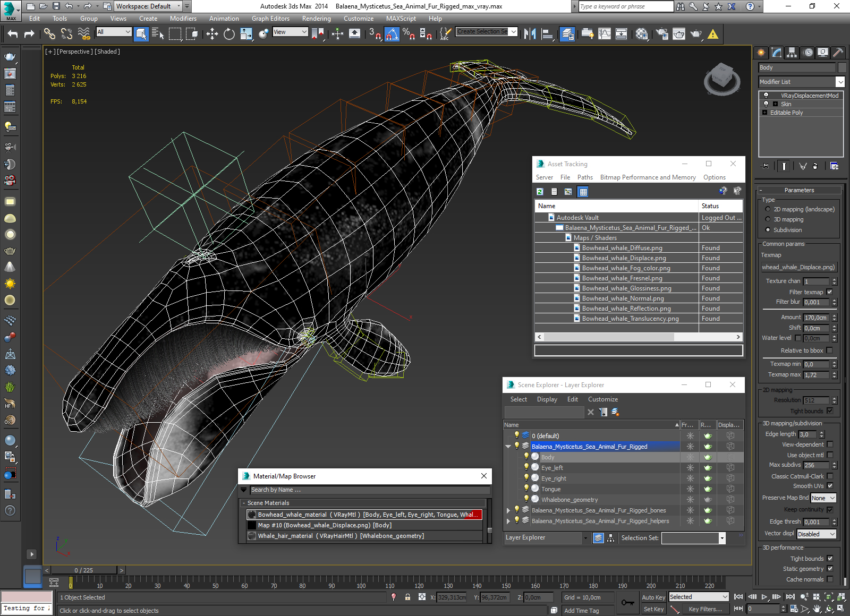Click the 0 / 225 time slider
This screenshot has height=616, width=850.
point(83,570)
